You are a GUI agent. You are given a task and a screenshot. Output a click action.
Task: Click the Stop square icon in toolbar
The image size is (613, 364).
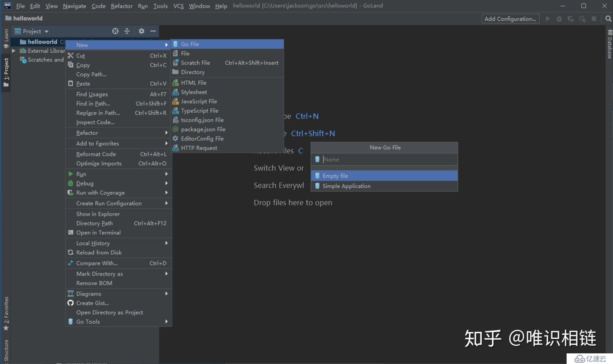(x=594, y=19)
